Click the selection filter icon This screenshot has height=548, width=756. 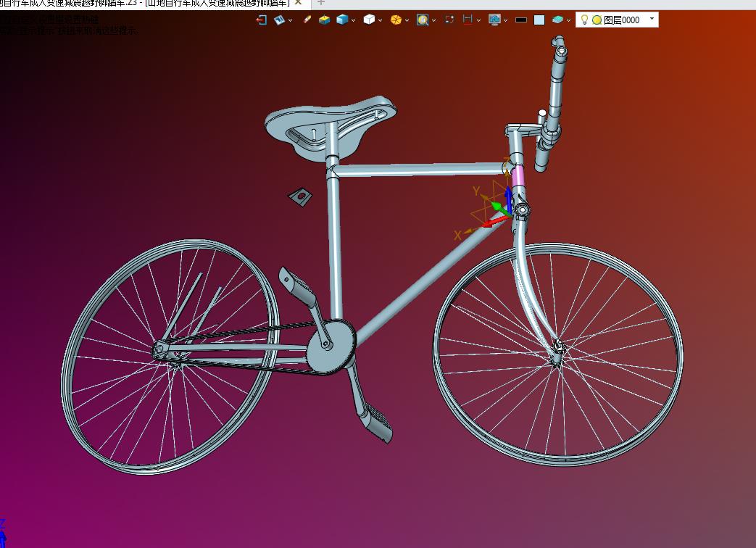point(449,20)
